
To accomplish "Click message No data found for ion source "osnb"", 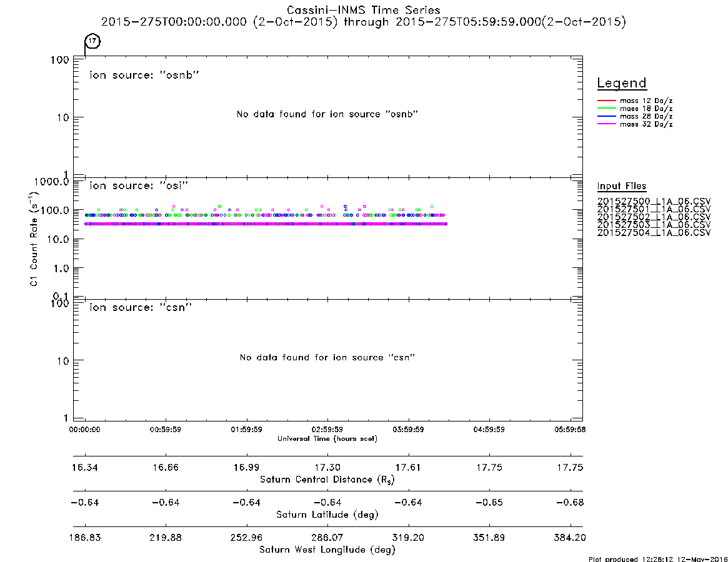I will [327, 114].
